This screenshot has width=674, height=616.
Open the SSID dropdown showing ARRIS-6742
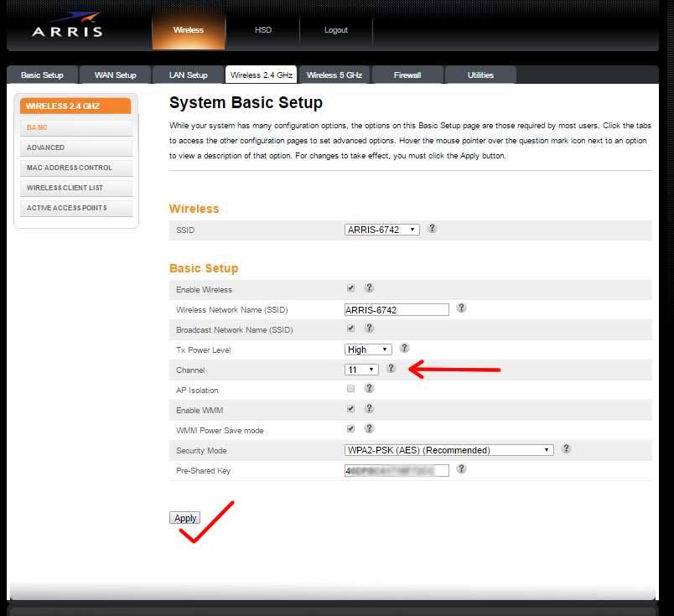[x=381, y=230]
